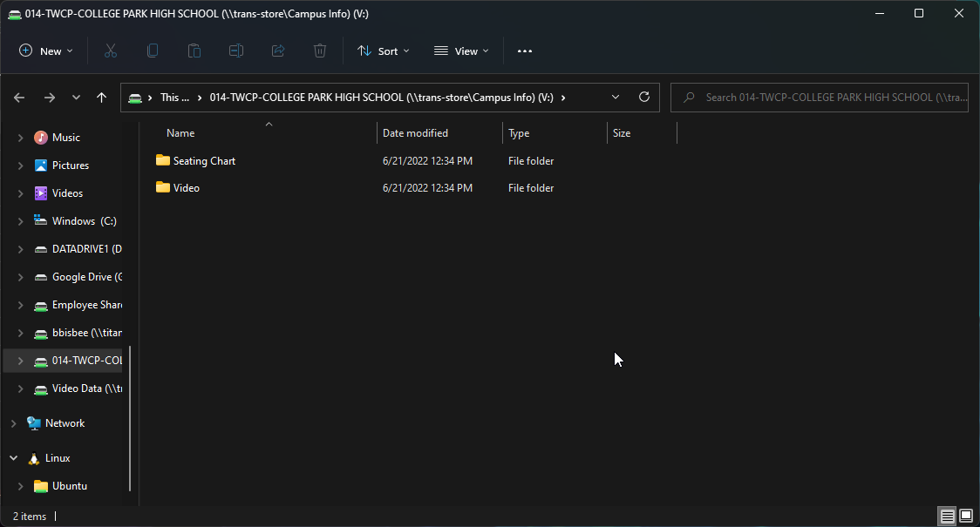Click the Cut icon in the toolbar
The image size is (980, 527).
(x=111, y=51)
